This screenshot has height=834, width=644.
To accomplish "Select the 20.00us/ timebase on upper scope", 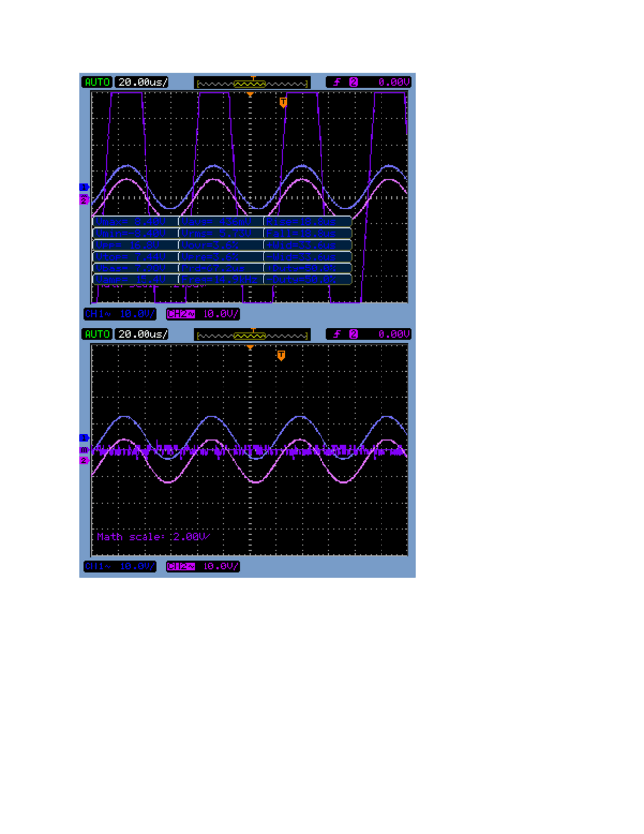I will 143,82.
